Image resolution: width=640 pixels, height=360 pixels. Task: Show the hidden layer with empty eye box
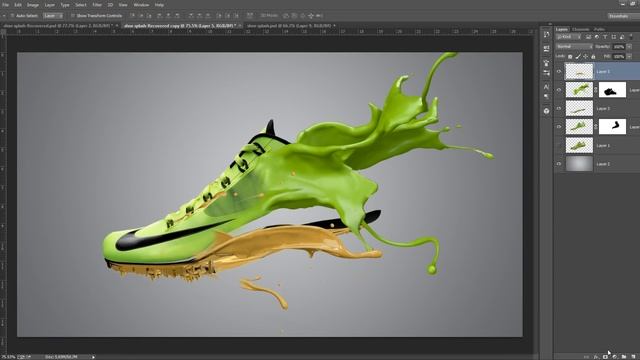(x=559, y=145)
